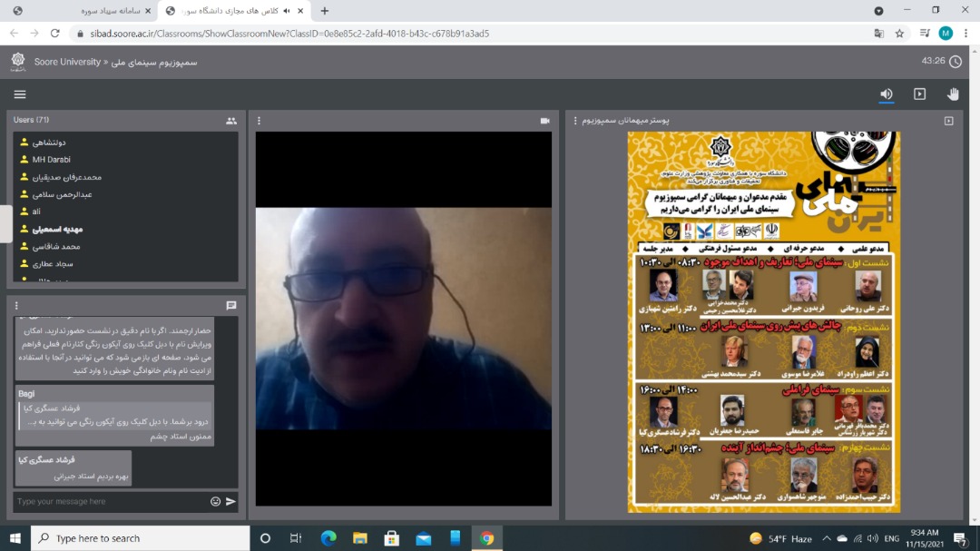Viewport: 980px width, 551px height.
Task: Click Bagi's chat message
Action: coord(114,415)
